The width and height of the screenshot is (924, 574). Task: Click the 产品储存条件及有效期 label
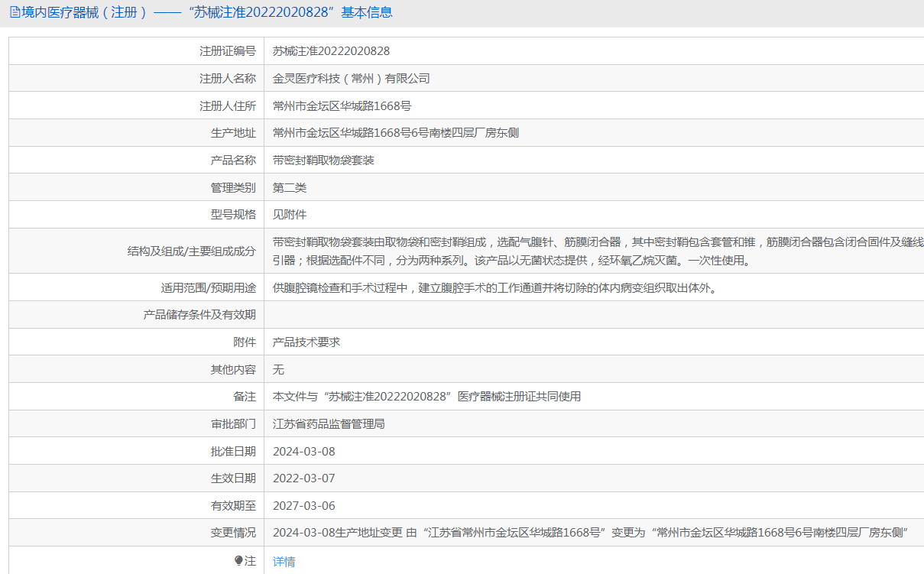(199, 315)
